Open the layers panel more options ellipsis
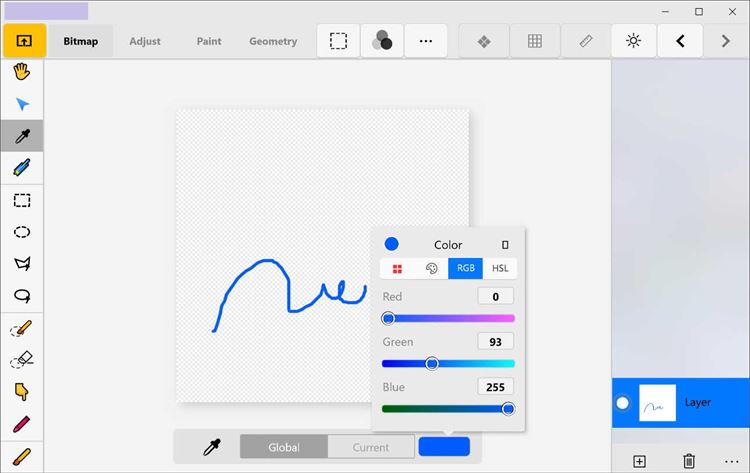Image resolution: width=750 pixels, height=473 pixels. [x=732, y=462]
